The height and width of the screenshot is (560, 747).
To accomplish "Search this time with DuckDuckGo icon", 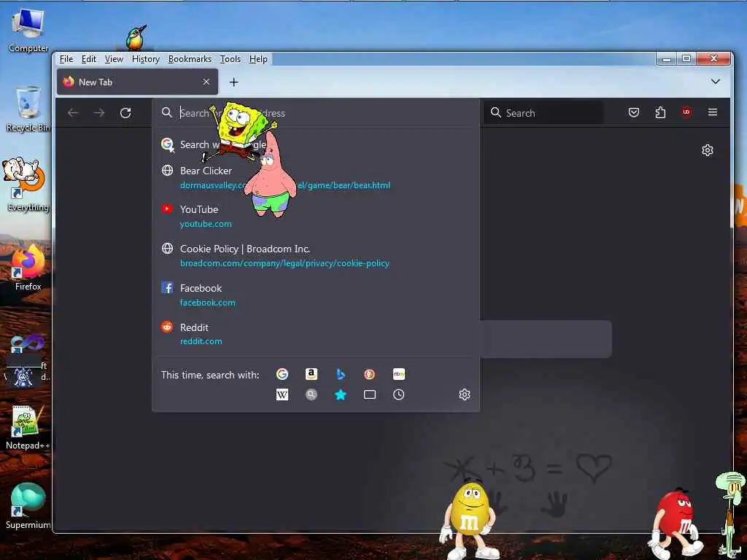I will click(369, 374).
